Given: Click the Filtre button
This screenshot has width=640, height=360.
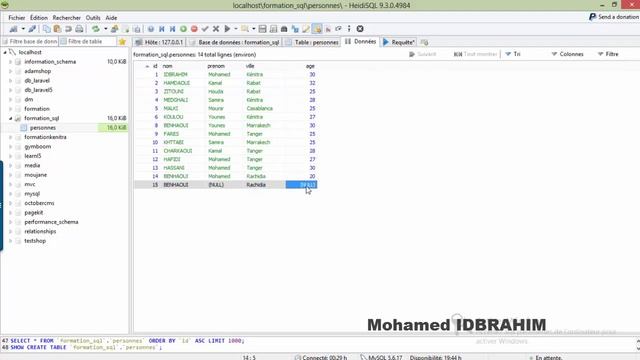Looking at the screenshot, I should (x=608, y=54).
